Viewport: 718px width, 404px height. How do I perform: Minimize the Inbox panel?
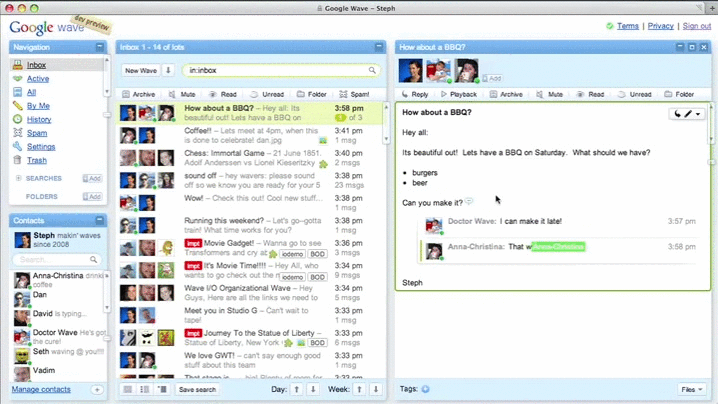tap(379, 47)
